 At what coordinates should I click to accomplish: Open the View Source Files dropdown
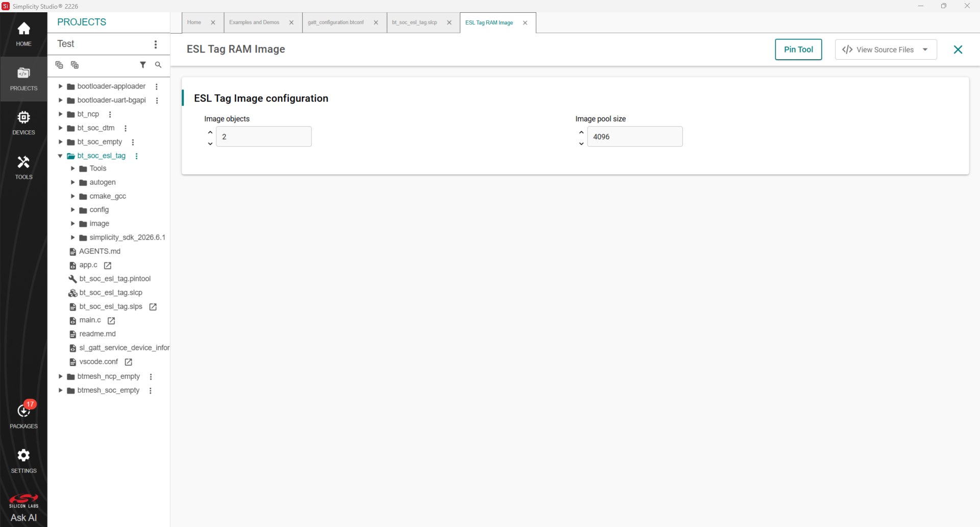(x=886, y=50)
